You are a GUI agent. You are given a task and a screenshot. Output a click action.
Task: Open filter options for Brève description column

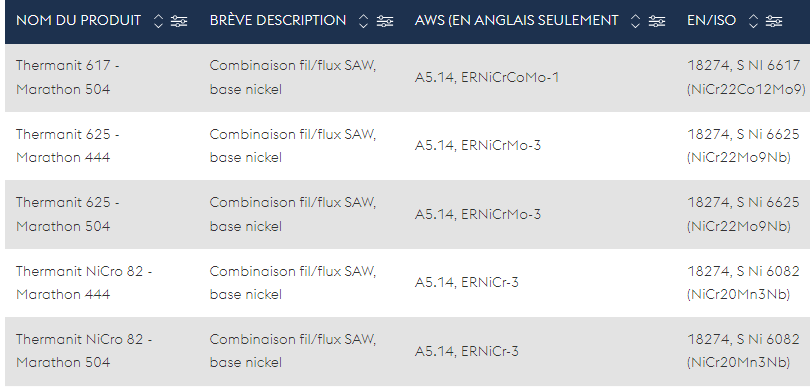tap(384, 21)
